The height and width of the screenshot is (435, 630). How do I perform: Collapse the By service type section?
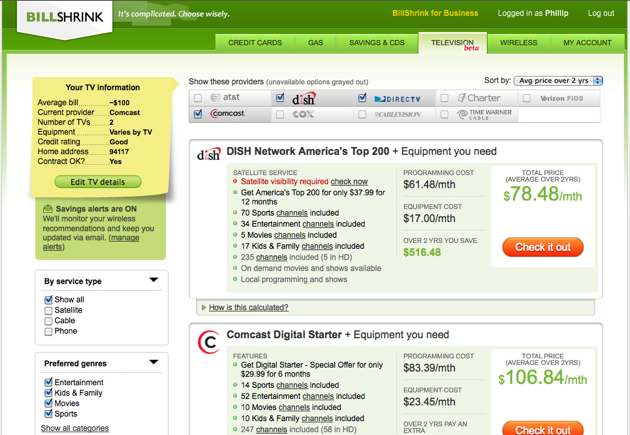(x=154, y=281)
